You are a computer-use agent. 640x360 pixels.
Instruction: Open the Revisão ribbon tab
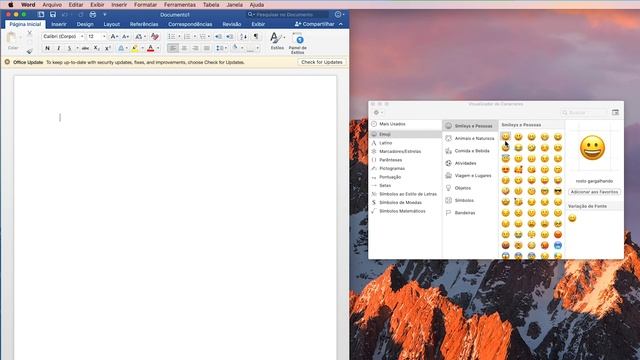[231, 24]
